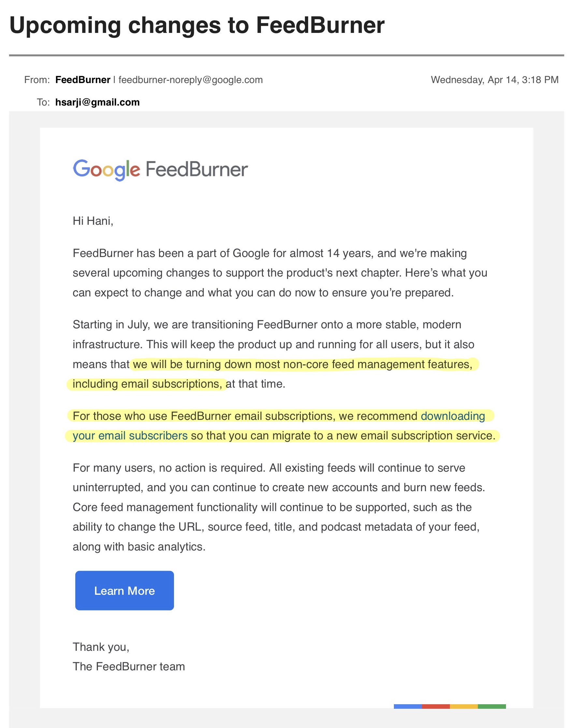This screenshot has width=577, height=728.
Task: Click the email title Upcoming changes to FeedBurner
Action: [x=197, y=25]
